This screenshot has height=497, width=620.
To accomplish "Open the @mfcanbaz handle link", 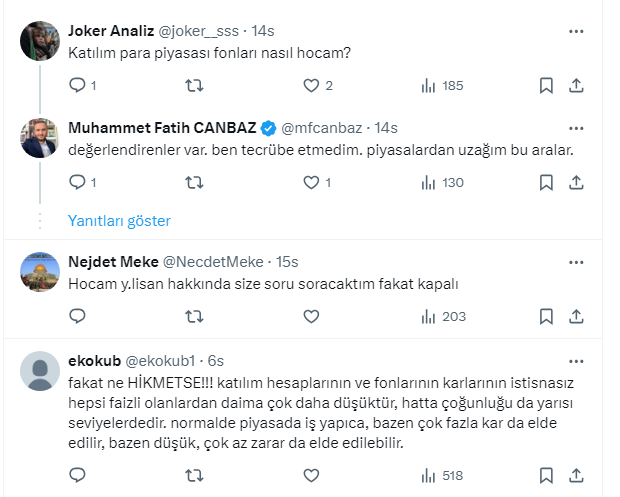I will pyautogui.click(x=323, y=128).
